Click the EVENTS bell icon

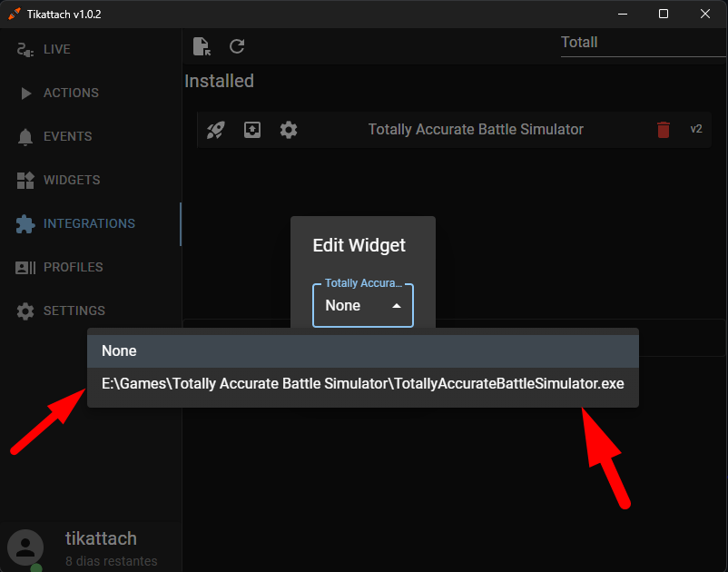click(25, 137)
